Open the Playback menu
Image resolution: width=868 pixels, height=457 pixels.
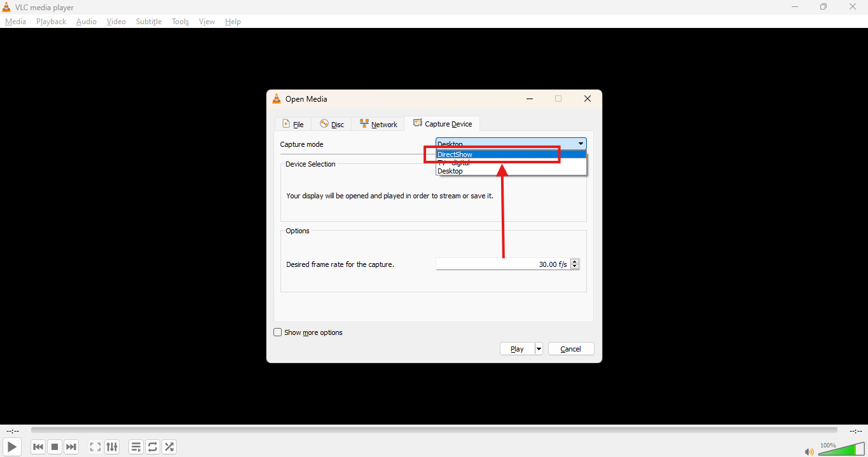[x=51, y=22]
